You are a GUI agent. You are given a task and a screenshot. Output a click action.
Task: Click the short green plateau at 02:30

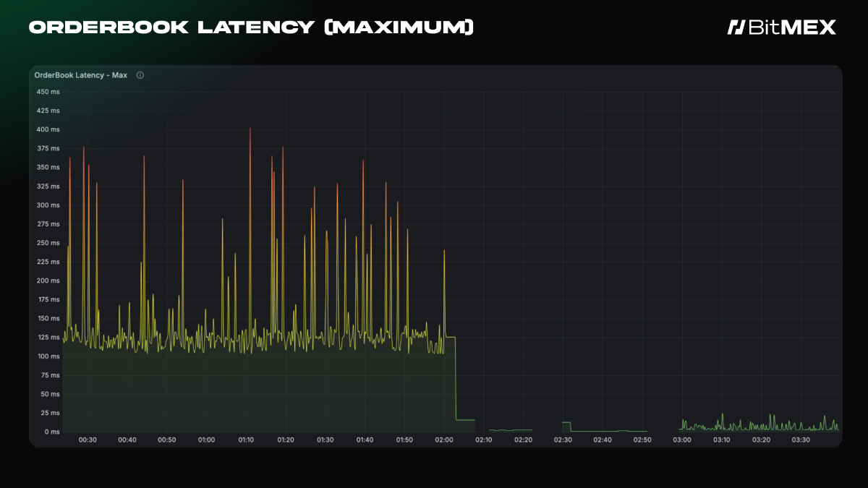(566, 422)
